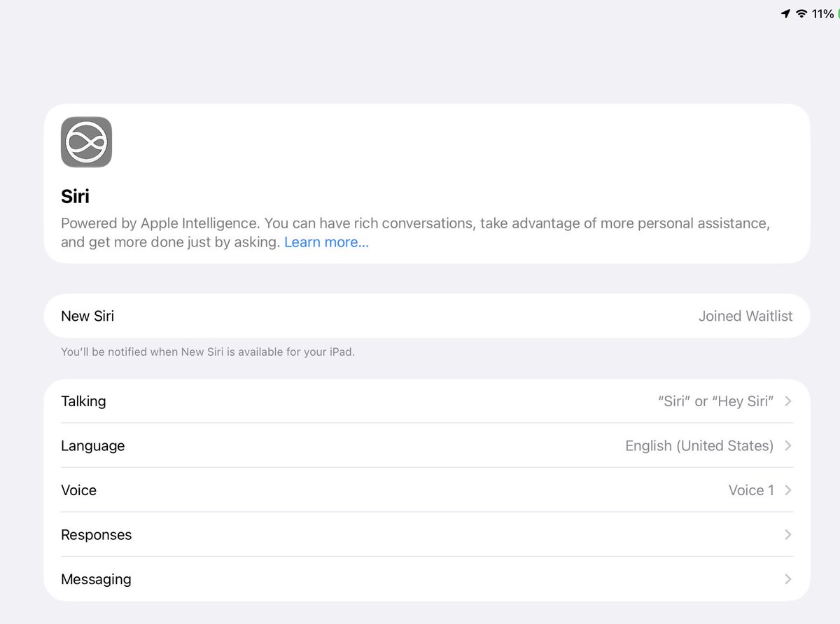Open the Messaging settings row
Image resolution: width=840 pixels, height=624 pixels.
point(427,579)
